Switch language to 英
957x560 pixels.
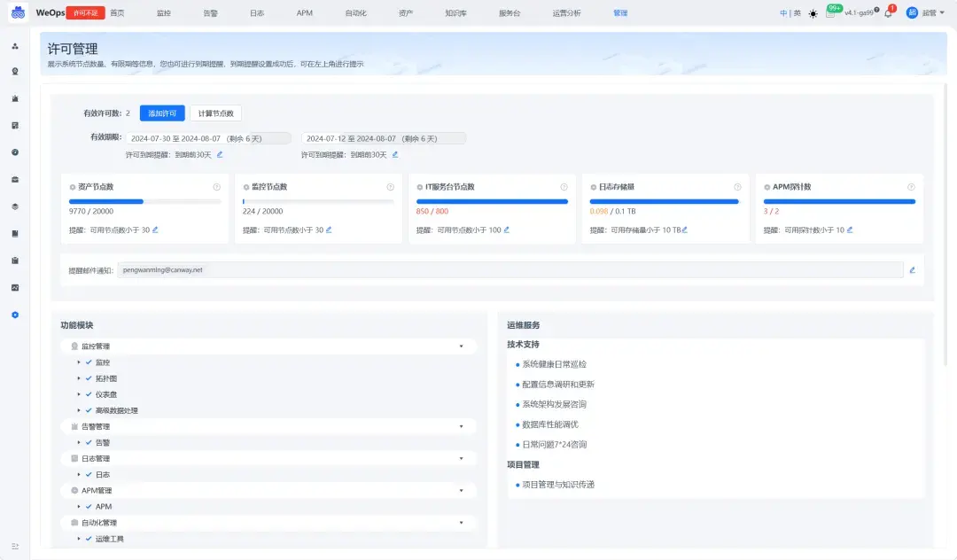[x=797, y=12]
